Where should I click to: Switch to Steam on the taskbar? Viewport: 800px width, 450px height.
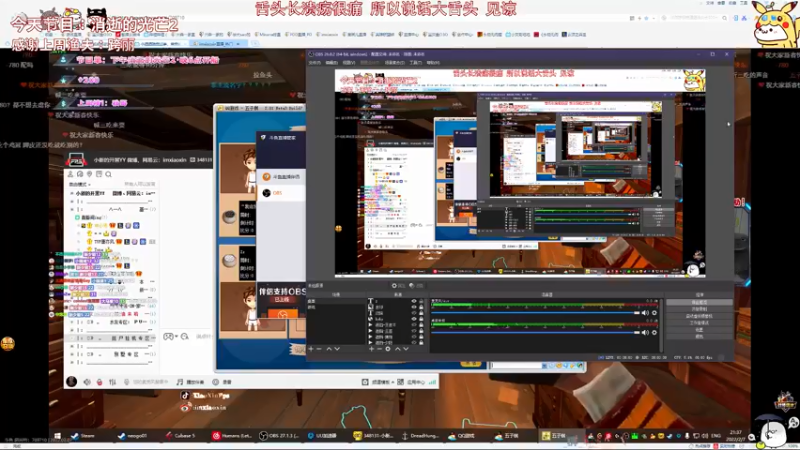[x=83, y=436]
